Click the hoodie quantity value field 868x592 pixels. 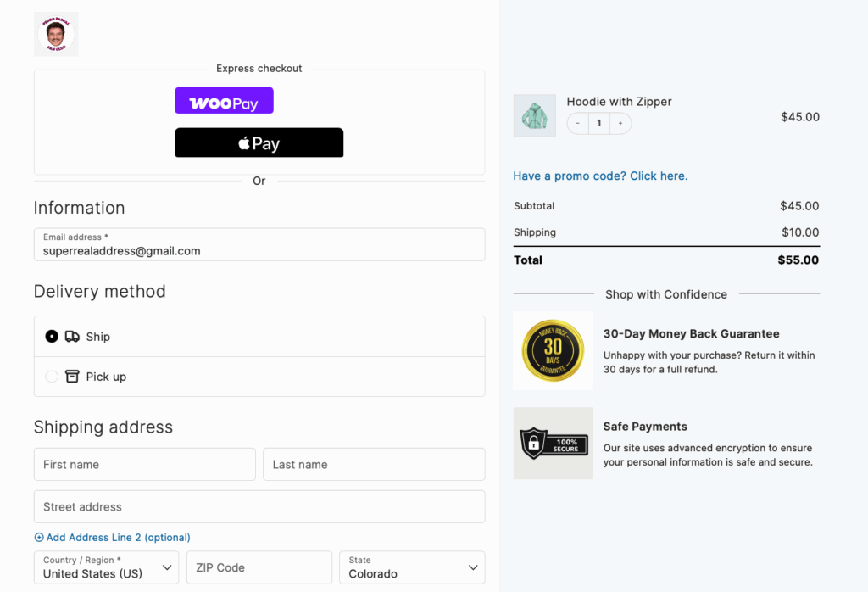point(599,123)
